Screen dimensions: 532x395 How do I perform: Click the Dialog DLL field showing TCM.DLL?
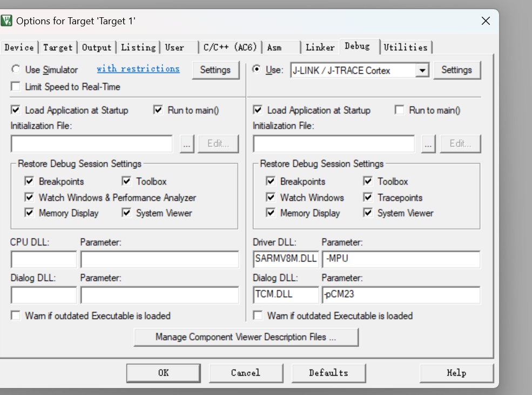pyautogui.click(x=286, y=295)
